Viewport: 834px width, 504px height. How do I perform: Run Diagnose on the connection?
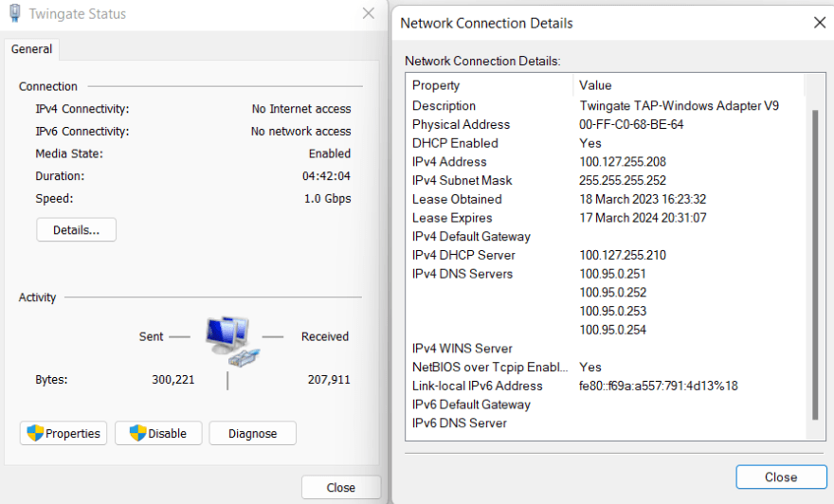(x=253, y=433)
